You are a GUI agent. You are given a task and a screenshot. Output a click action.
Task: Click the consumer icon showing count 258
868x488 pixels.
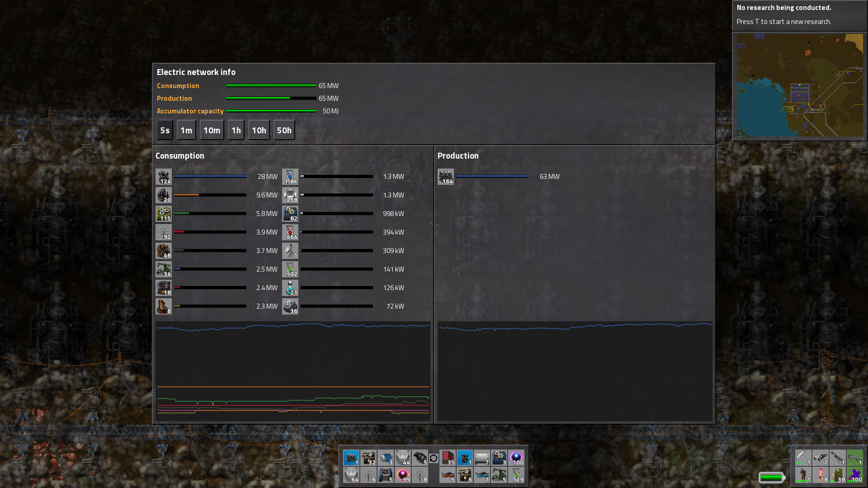(x=290, y=195)
